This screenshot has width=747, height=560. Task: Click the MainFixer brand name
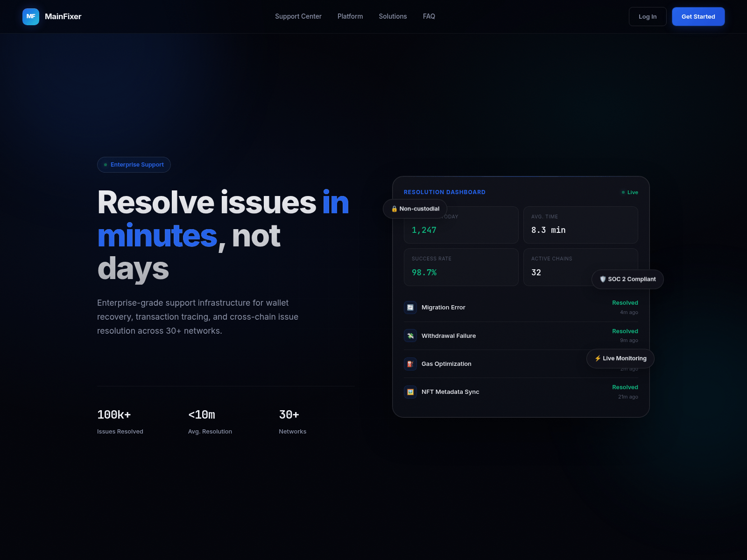coord(63,16)
